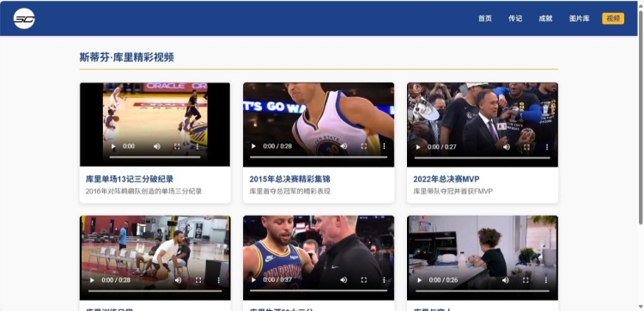Mute the Curry and coach video

[343, 280]
